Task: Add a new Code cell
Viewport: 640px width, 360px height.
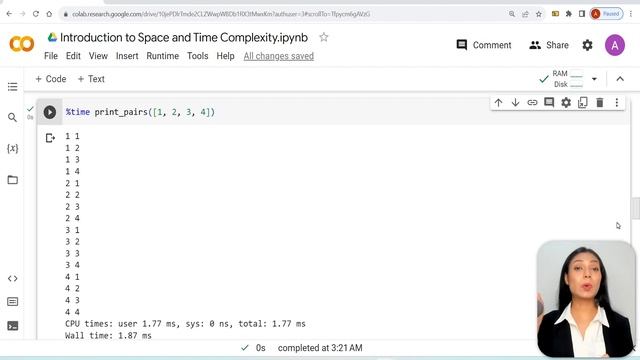Action: (51, 79)
